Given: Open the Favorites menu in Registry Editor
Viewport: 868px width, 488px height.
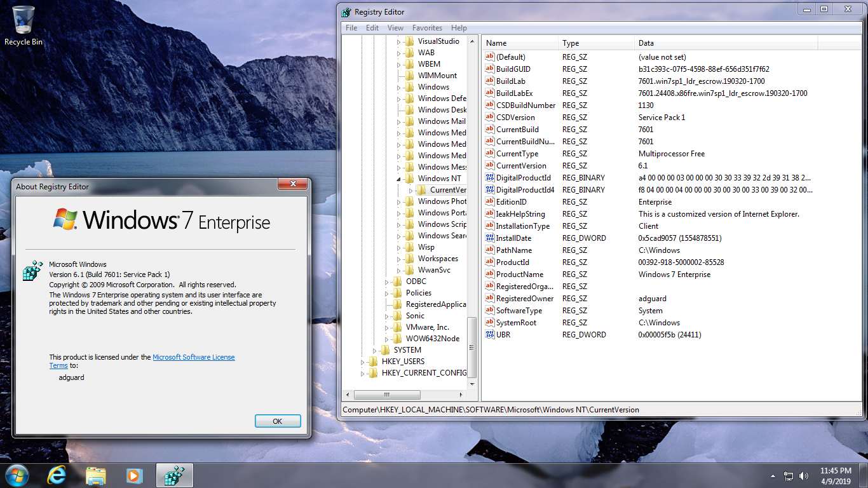Looking at the screenshot, I should (x=427, y=28).
